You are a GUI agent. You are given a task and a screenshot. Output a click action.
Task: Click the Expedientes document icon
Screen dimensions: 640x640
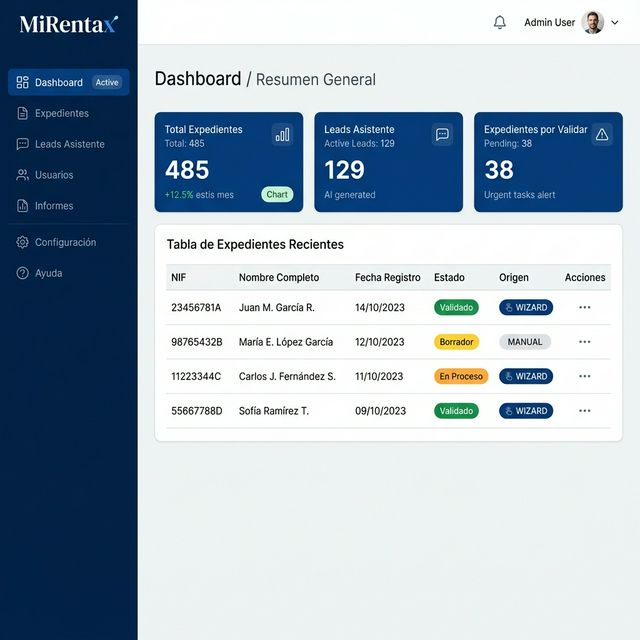[22, 113]
